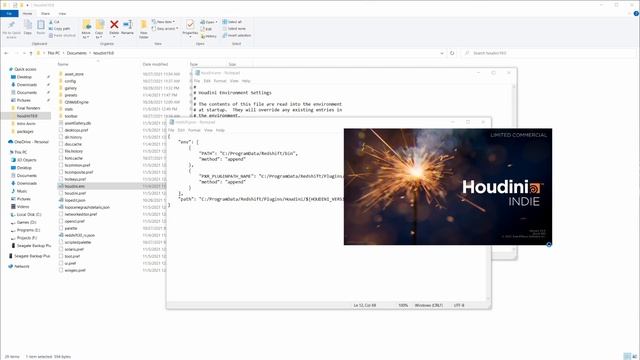Sort by the Name column header

pos(63,64)
